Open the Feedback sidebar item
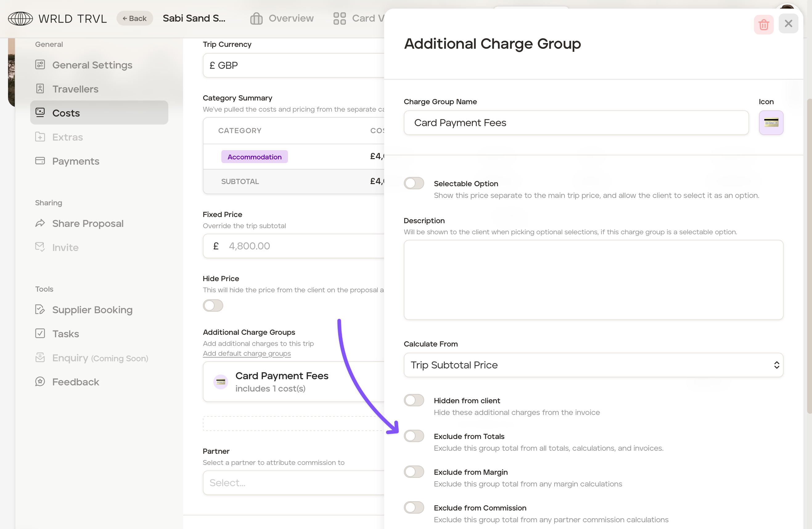 click(76, 382)
